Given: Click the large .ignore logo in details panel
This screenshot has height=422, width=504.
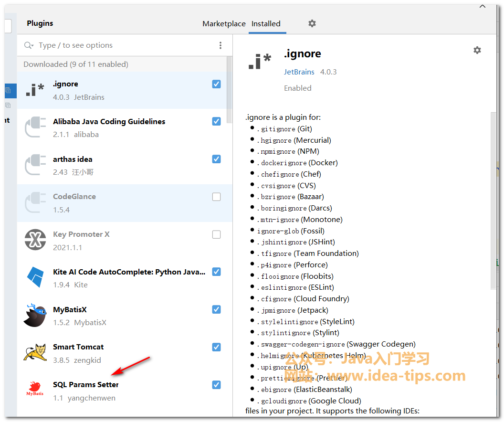Looking at the screenshot, I should pyautogui.click(x=260, y=61).
